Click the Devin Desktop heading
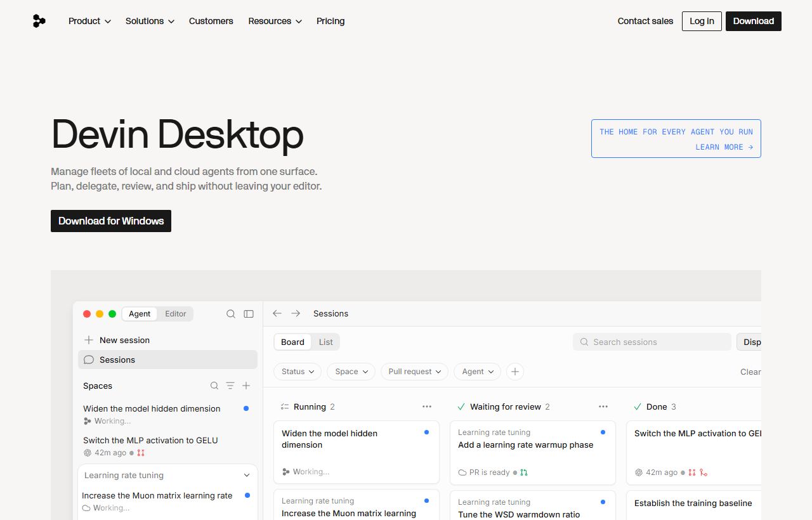This screenshot has width=812, height=520. [178, 134]
